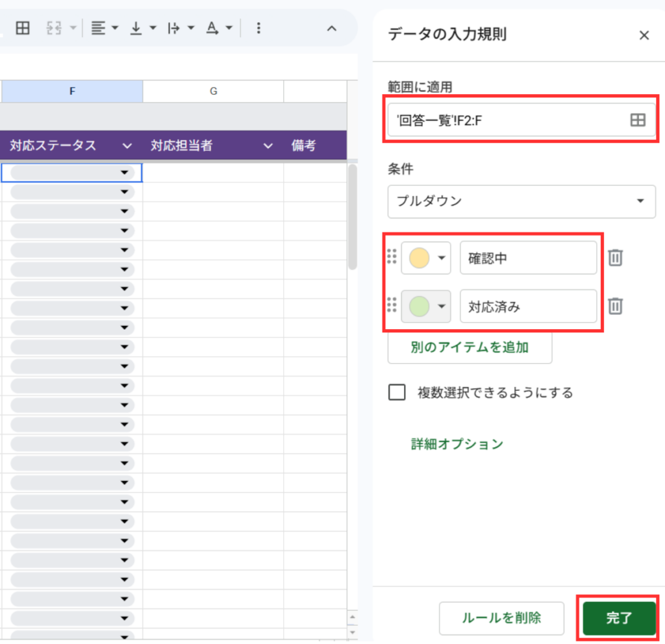This screenshot has height=644, width=665.
Task: Select column F header
Action: (72, 91)
